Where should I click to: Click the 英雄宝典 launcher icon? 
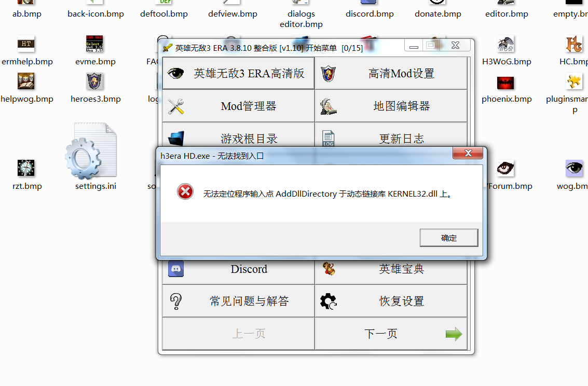(x=329, y=269)
